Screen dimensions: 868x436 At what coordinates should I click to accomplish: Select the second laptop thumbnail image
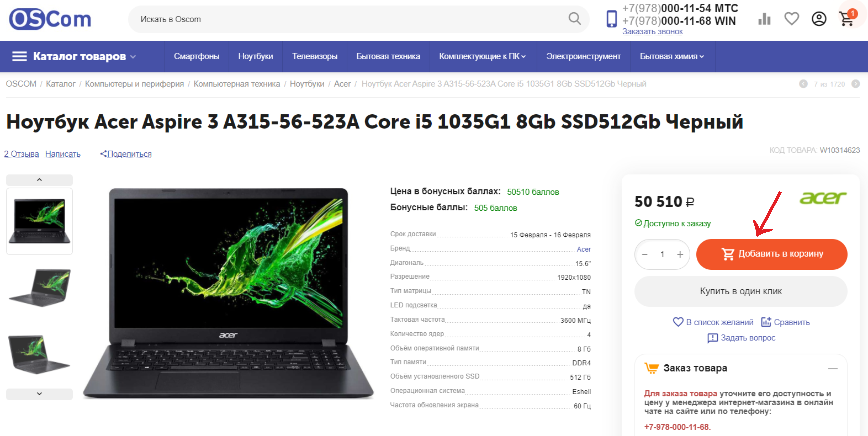[x=39, y=288]
